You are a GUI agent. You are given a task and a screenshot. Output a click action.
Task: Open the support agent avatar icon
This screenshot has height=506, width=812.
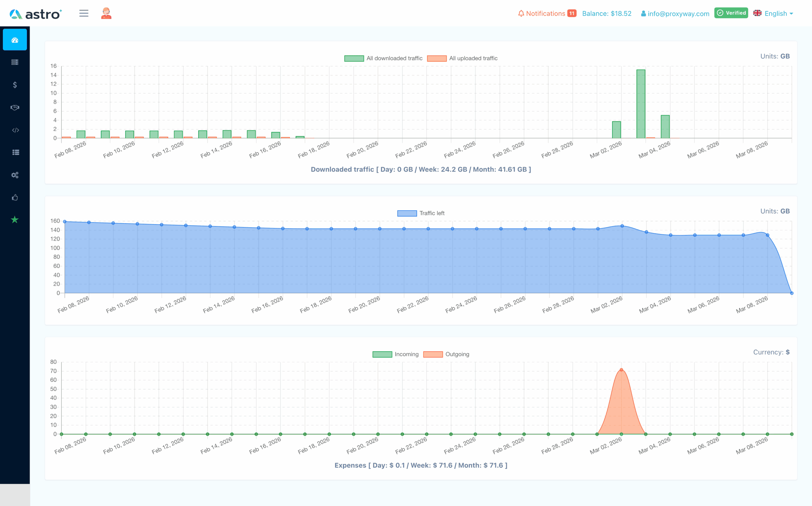(x=106, y=13)
